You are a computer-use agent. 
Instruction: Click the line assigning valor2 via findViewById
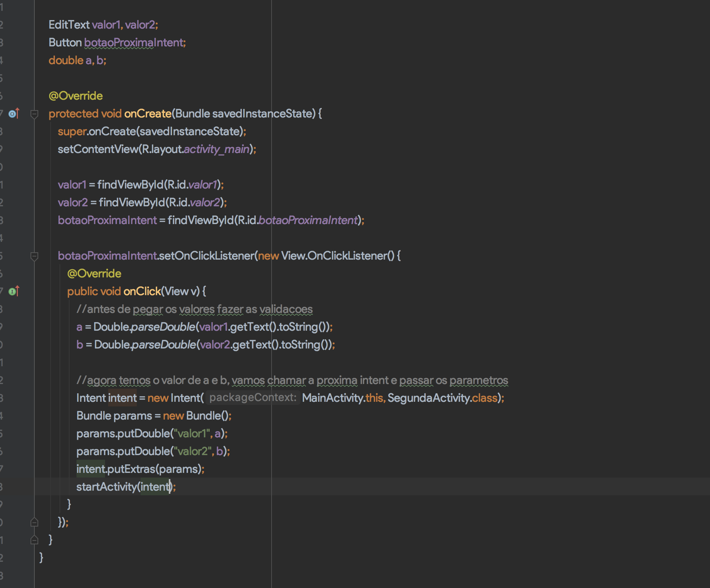142,202
